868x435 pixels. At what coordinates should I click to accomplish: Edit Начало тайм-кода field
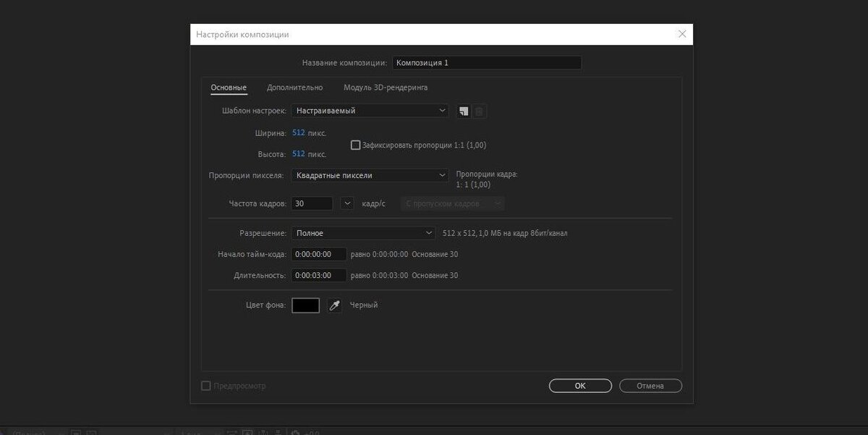click(x=319, y=255)
